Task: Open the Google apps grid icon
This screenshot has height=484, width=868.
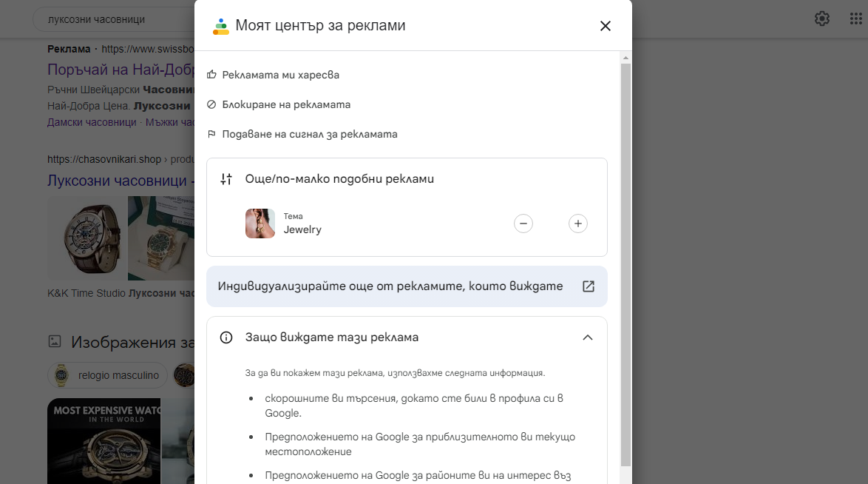Action: [x=855, y=19]
